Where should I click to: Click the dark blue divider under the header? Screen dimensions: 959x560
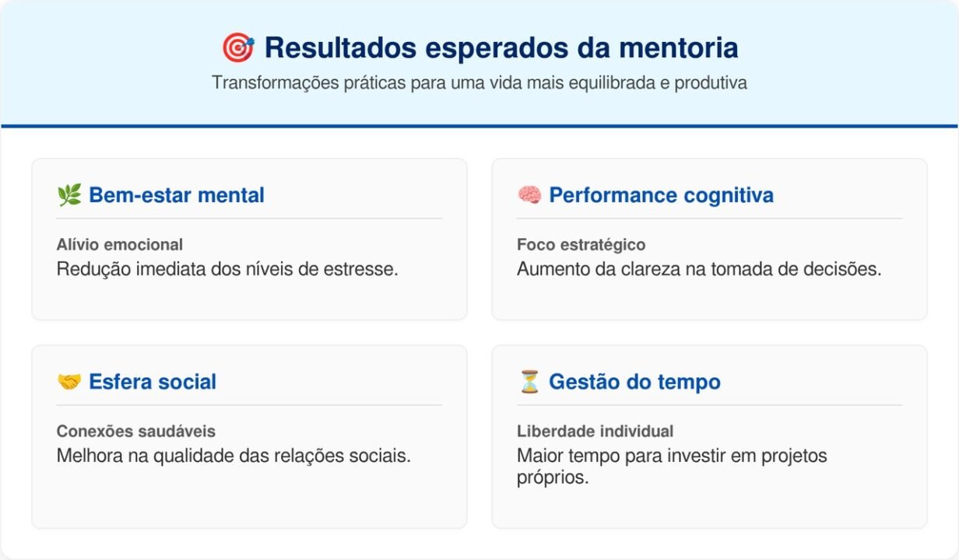coord(479,126)
